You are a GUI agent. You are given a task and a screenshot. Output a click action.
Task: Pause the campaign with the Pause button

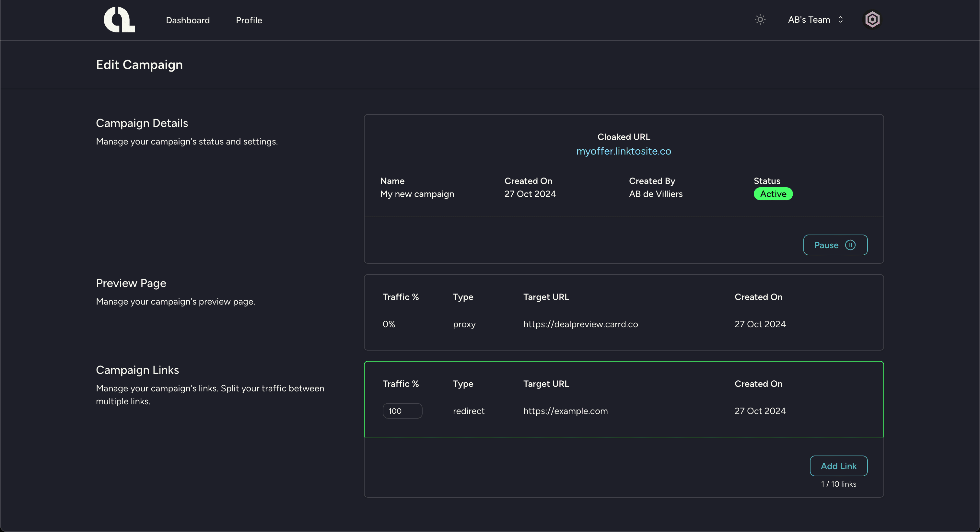(826, 245)
